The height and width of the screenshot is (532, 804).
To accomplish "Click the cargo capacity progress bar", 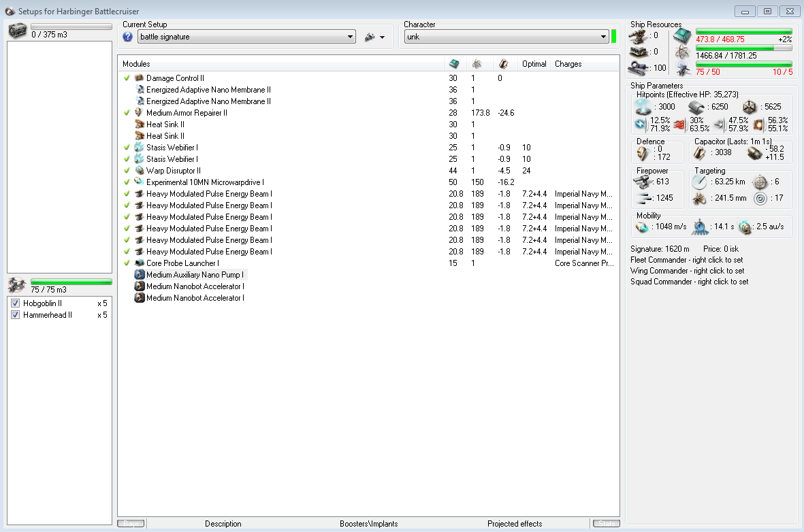I will [x=71, y=26].
